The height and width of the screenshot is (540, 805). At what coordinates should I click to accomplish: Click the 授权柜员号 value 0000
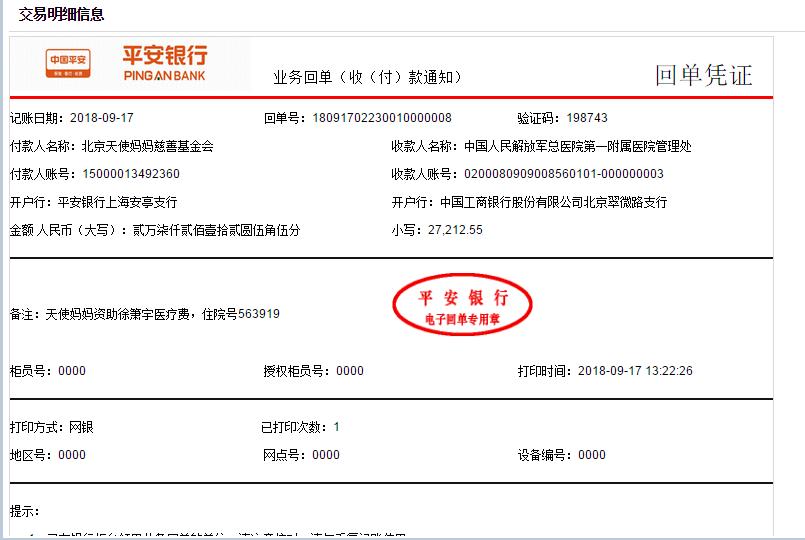coord(350,371)
